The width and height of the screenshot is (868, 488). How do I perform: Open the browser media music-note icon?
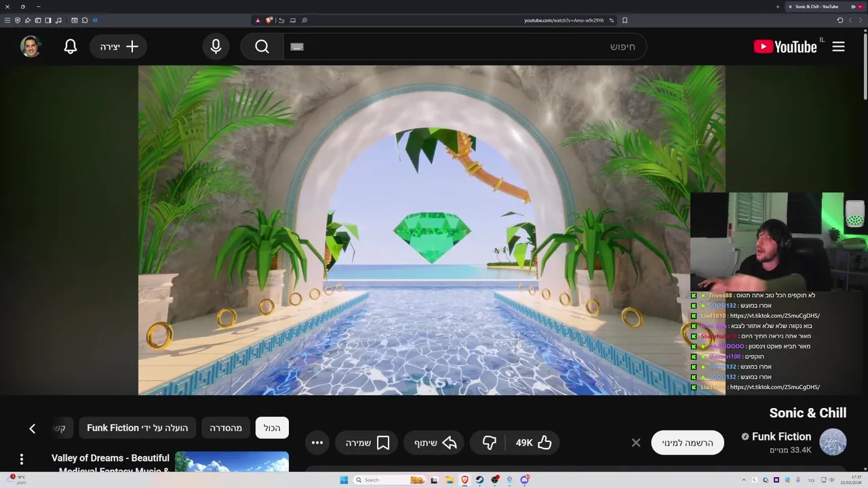[x=58, y=20]
